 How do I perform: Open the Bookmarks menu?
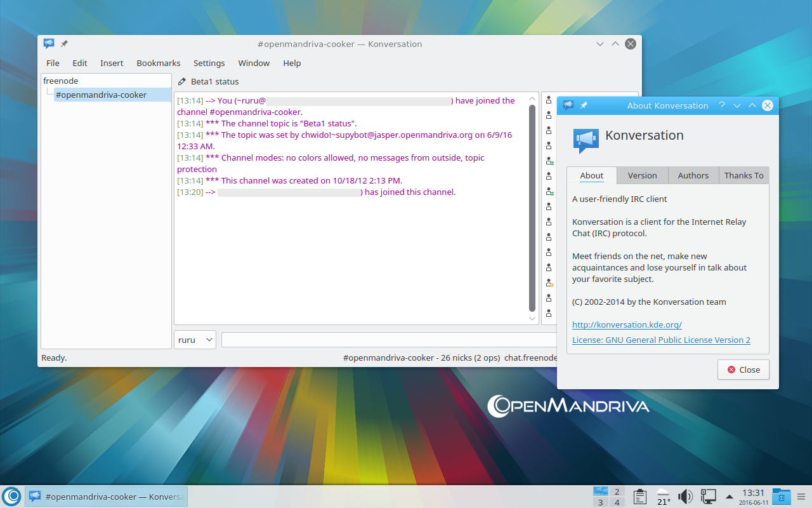[159, 63]
